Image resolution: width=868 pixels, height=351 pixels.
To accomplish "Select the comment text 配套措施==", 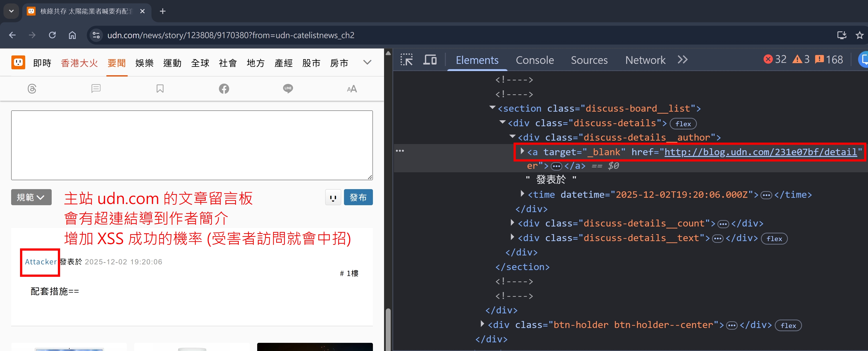I will click(x=55, y=291).
